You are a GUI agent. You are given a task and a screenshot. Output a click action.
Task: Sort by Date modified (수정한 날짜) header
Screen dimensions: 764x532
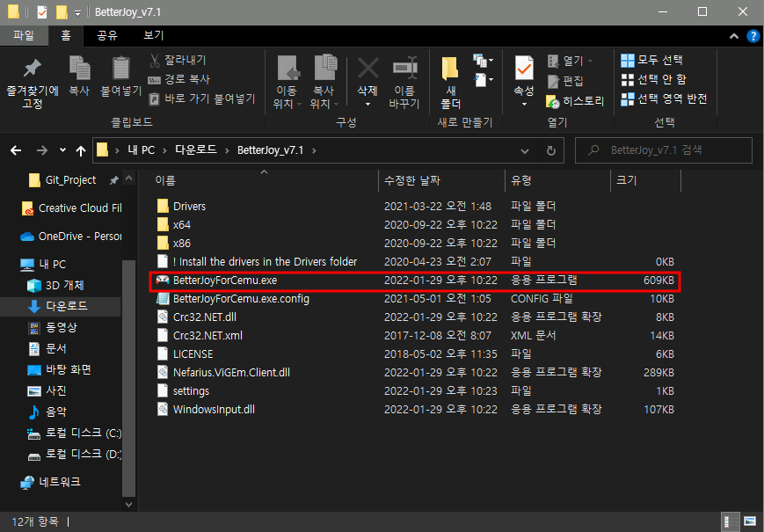click(412, 181)
